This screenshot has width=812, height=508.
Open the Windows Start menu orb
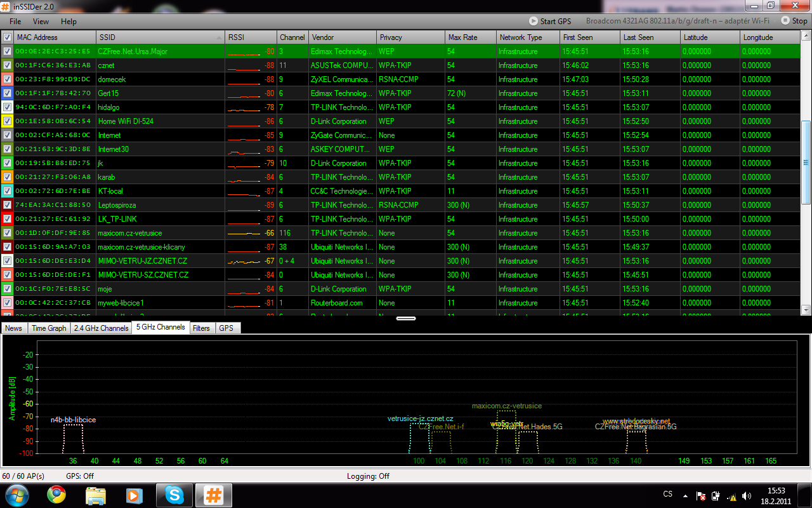click(x=16, y=495)
